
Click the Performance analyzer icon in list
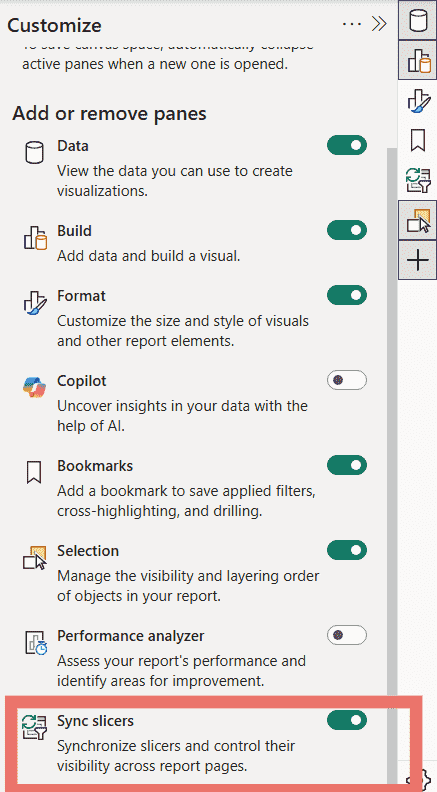35,642
